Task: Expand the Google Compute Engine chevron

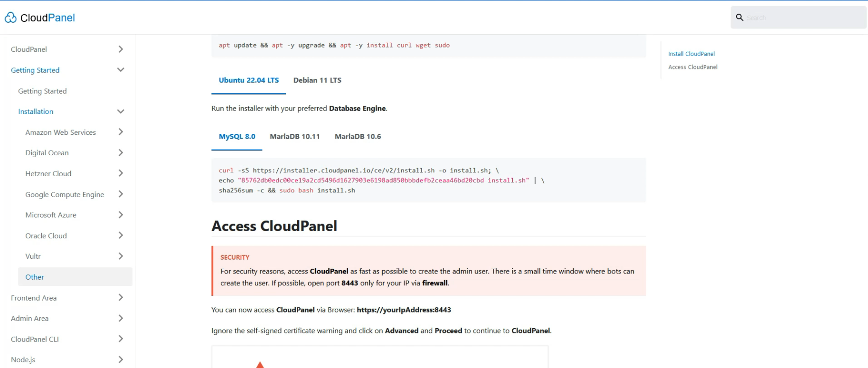Action: point(121,194)
